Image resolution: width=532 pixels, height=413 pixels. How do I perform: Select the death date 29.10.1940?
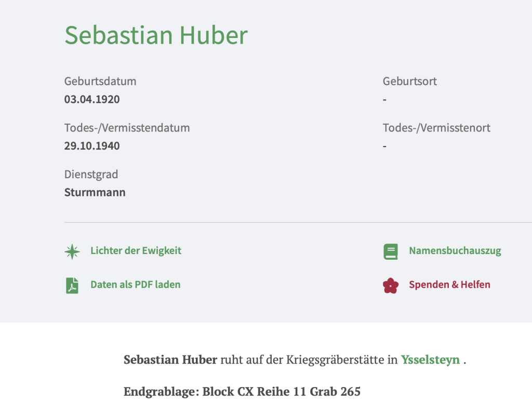coord(92,146)
